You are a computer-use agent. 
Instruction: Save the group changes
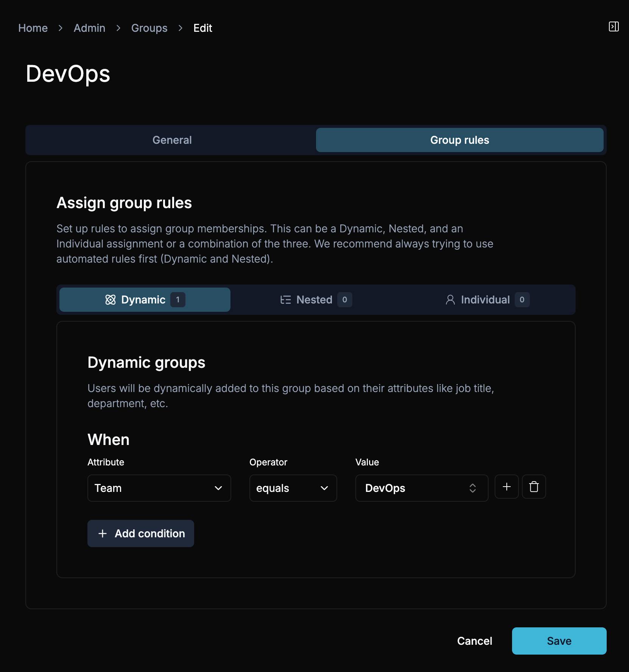pyautogui.click(x=559, y=641)
